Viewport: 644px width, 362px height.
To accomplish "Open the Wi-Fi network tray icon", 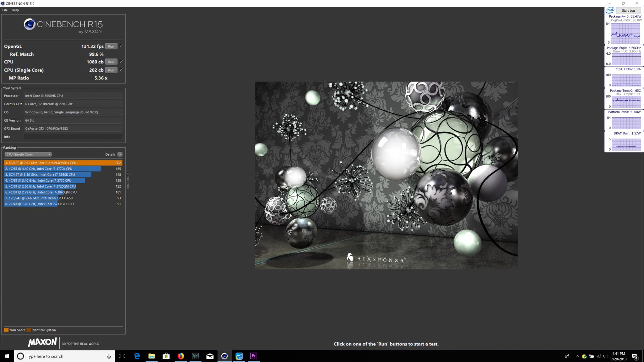I will coord(599,356).
